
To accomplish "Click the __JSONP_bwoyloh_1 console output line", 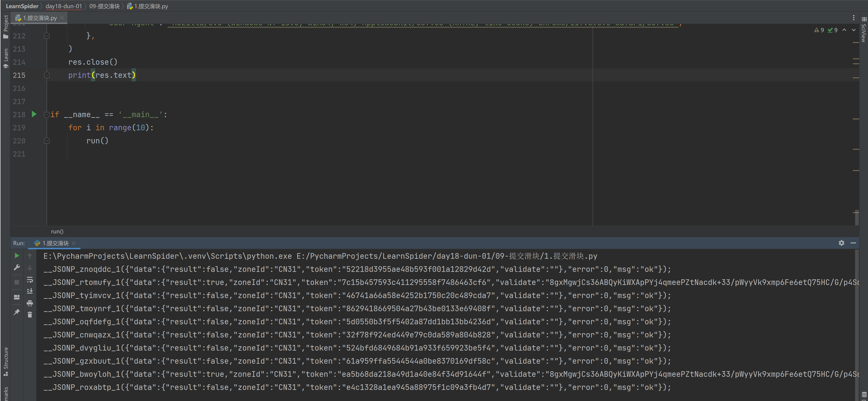I will point(451,374).
